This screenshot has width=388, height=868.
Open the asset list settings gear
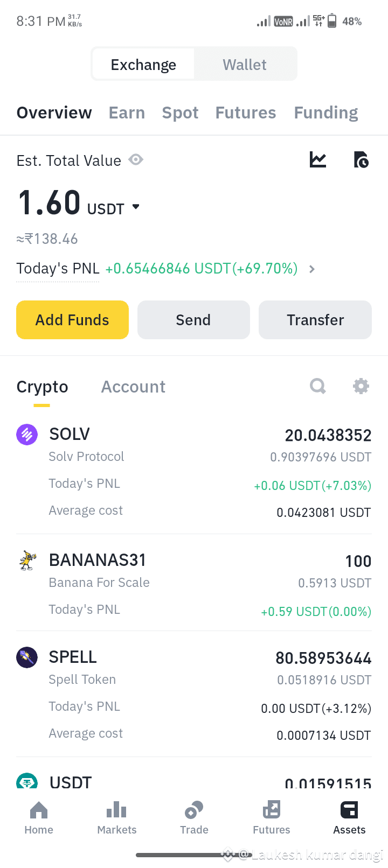pos(361,386)
